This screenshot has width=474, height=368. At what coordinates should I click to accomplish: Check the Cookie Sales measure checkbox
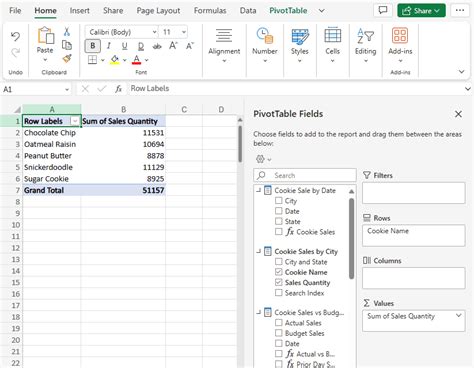coord(279,232)
